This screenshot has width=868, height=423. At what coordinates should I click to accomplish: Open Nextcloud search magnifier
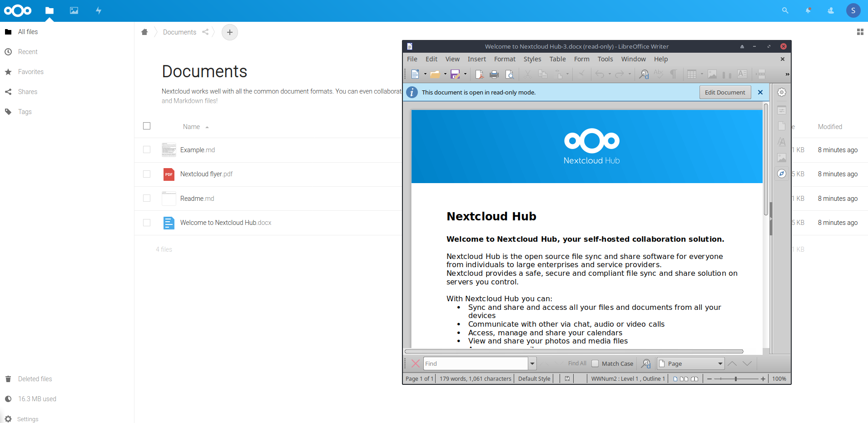tap(785, 10)
